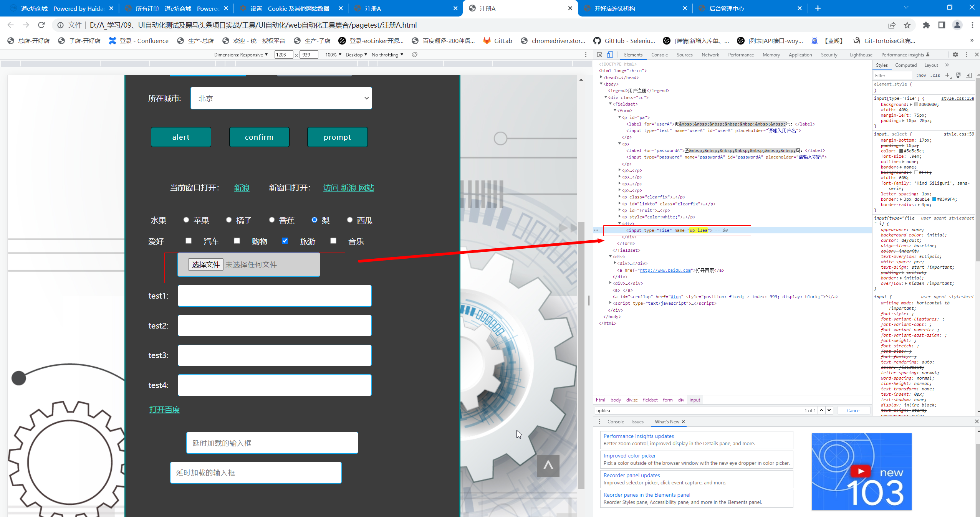Bookmark this page with the star icon
The image size is (980, 517).
tap(907, 25)
